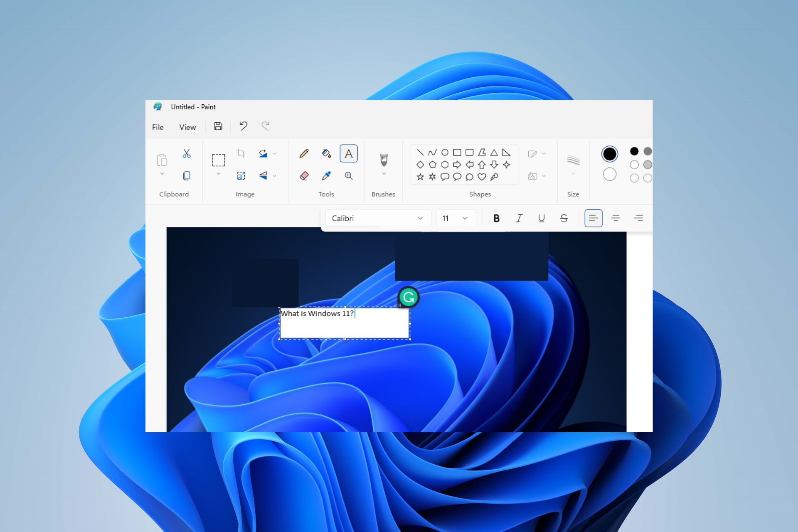Viewport: 798px width, 532px height.
Task: Click the Grammarly green G badge
Action: click(409, 297)
